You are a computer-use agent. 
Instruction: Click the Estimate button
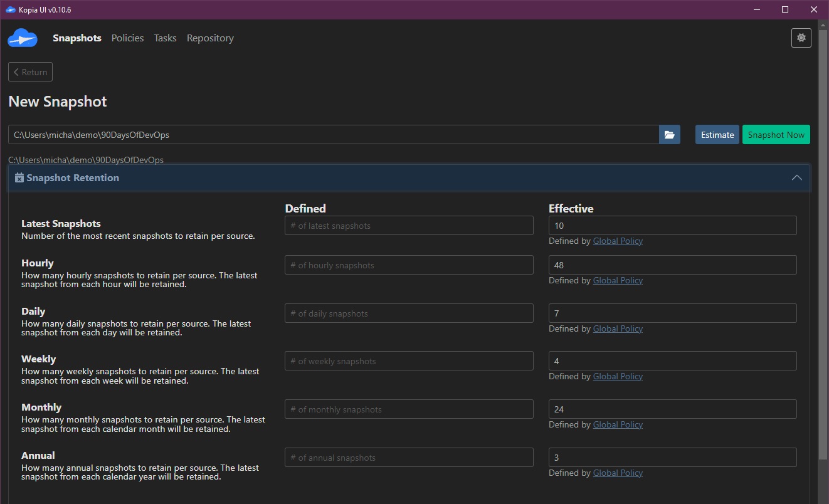717,135
